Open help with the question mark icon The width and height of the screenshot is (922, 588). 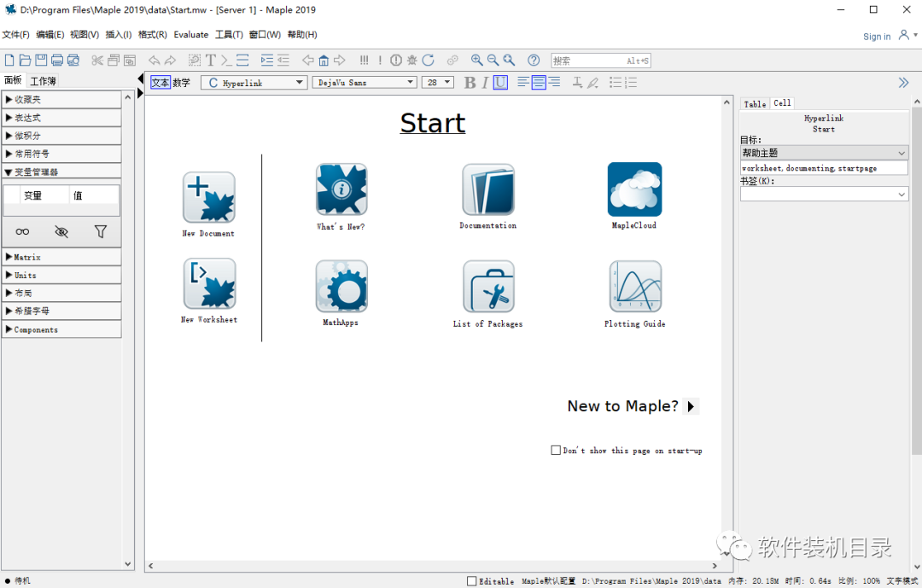pos(534,60)
